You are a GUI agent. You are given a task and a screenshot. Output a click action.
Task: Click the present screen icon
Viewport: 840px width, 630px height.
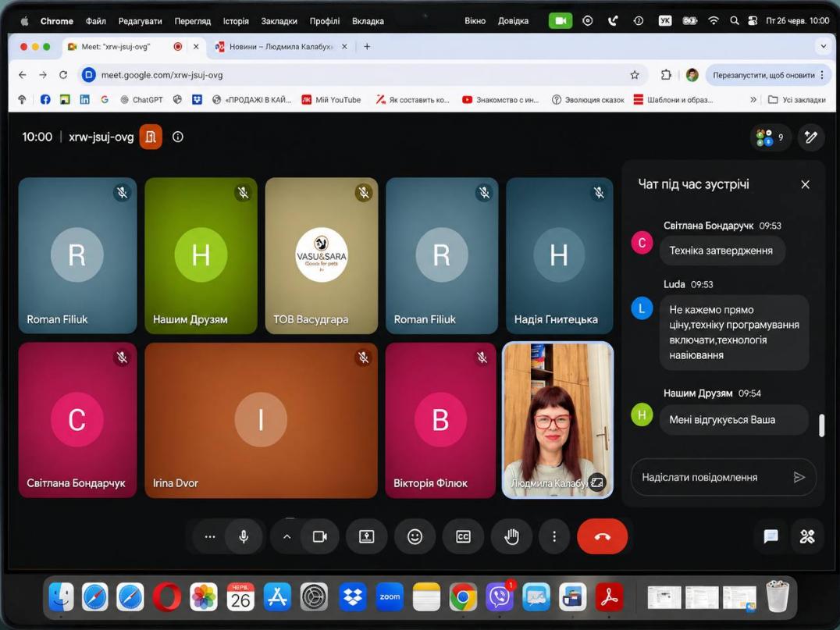click(366, 536)
